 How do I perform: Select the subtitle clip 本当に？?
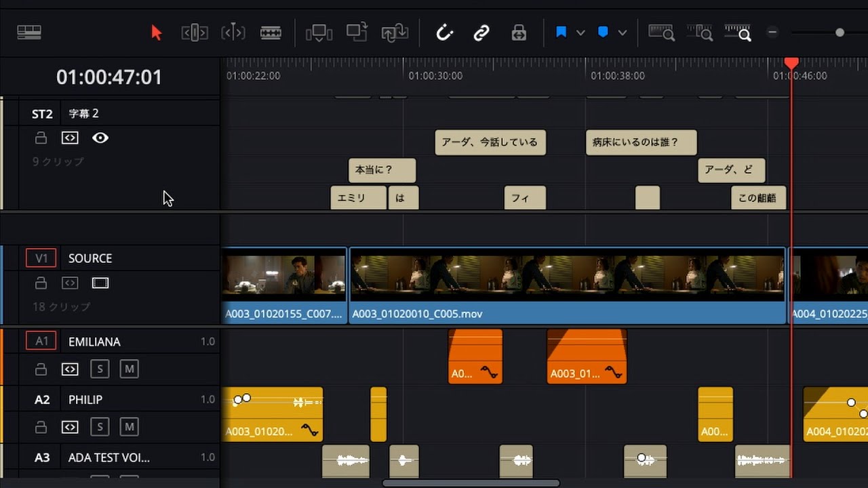(382, 170)
